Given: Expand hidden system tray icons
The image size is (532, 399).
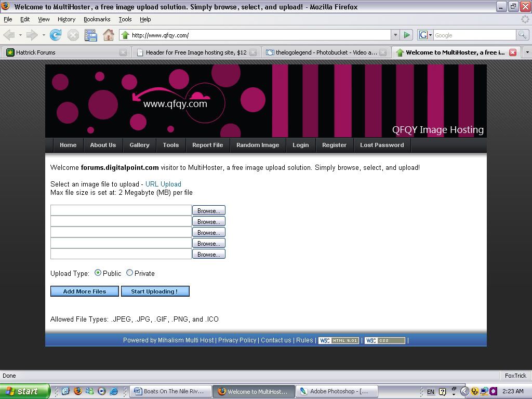Looking at the screenshot, I should [x=464, y=392].
